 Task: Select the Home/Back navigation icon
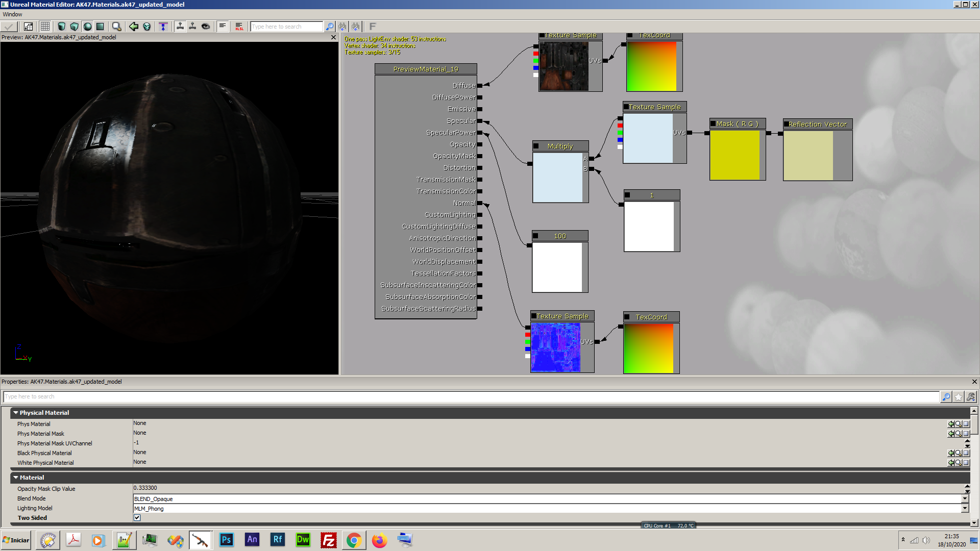click(x=133, y=26)
